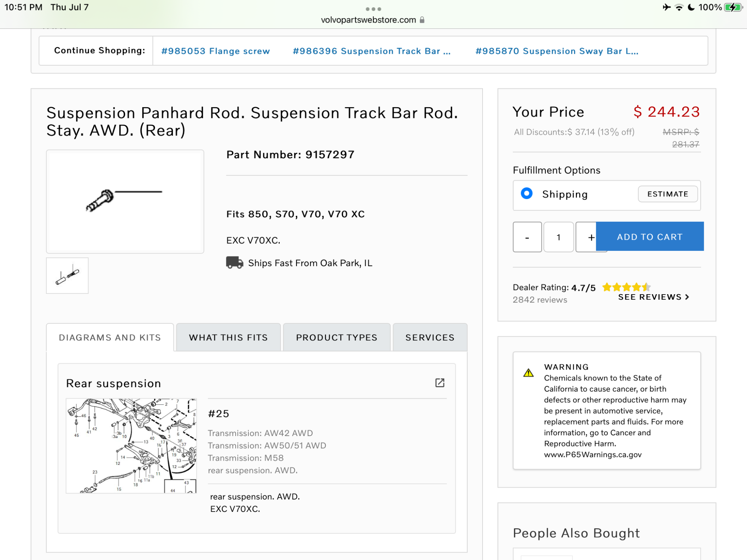Click the ADD TO CART button
This screenshot has height=560, width=747.
pyautogui.click(x=650, y=237)
